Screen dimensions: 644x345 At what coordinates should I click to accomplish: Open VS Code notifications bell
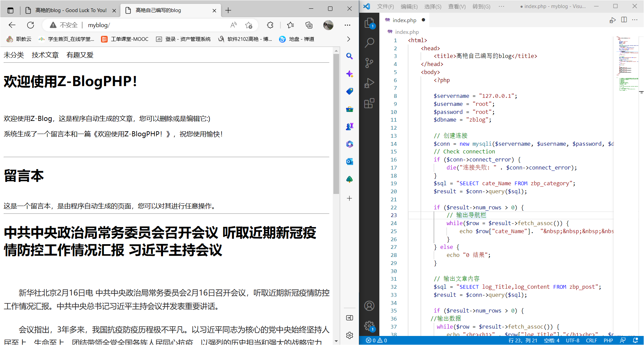(635, 340)
